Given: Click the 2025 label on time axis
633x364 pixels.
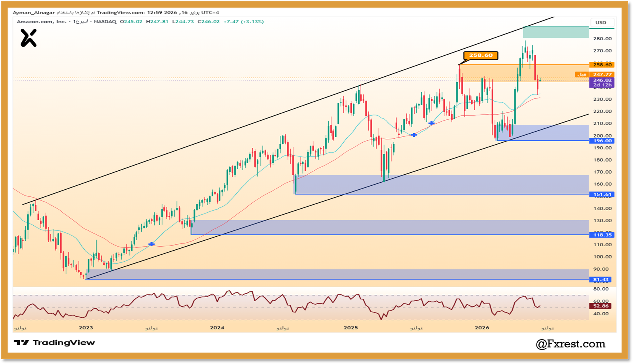Looking at the screenshot, I should (351, 328).
